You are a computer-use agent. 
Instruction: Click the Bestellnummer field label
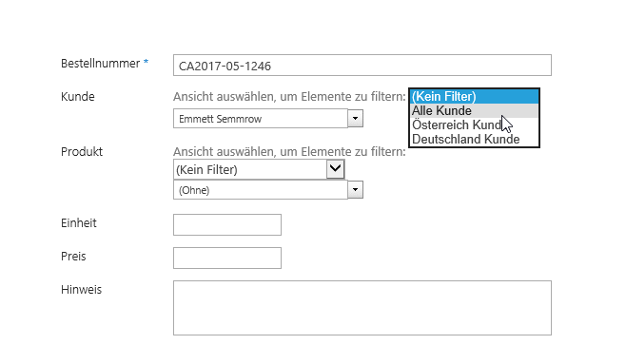point(100,64)
